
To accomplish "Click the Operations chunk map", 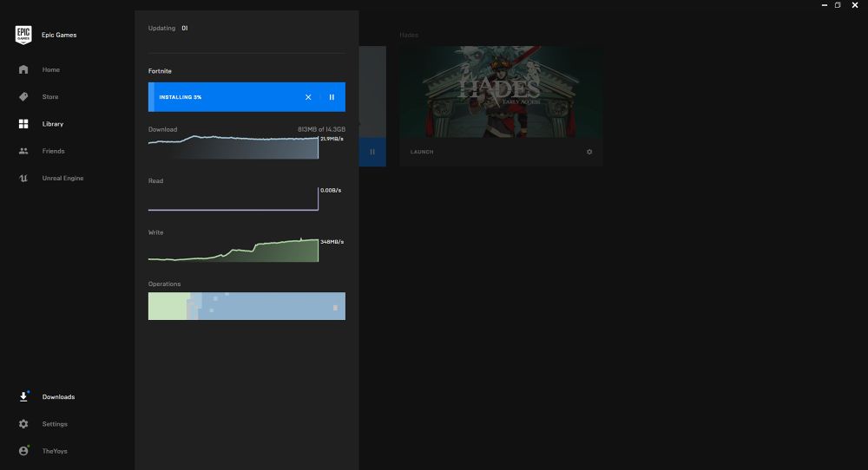I will point(247,306).
